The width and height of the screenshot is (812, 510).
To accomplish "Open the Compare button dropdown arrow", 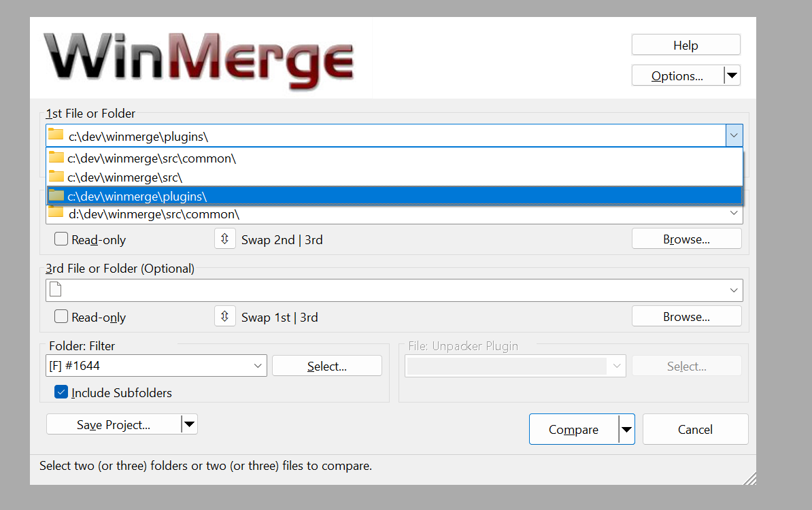I will (626, 429).
